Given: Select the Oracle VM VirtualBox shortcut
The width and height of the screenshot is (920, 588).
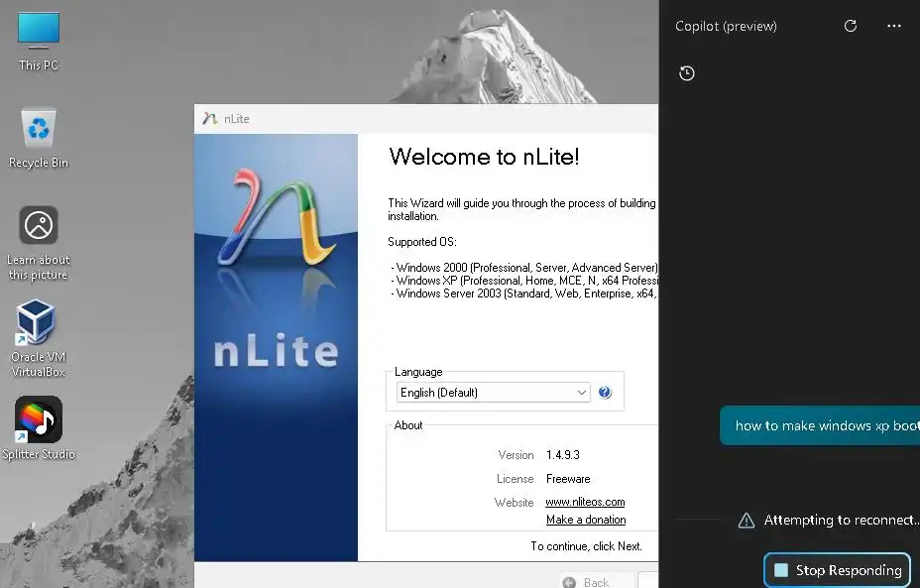Looking at the screenshot, I should tap(38, 337).
